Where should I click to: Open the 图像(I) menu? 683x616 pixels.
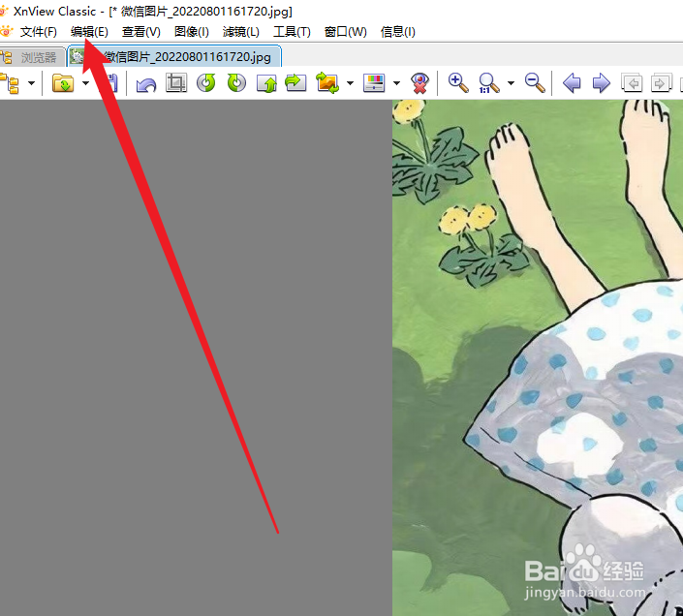[191, 32]
